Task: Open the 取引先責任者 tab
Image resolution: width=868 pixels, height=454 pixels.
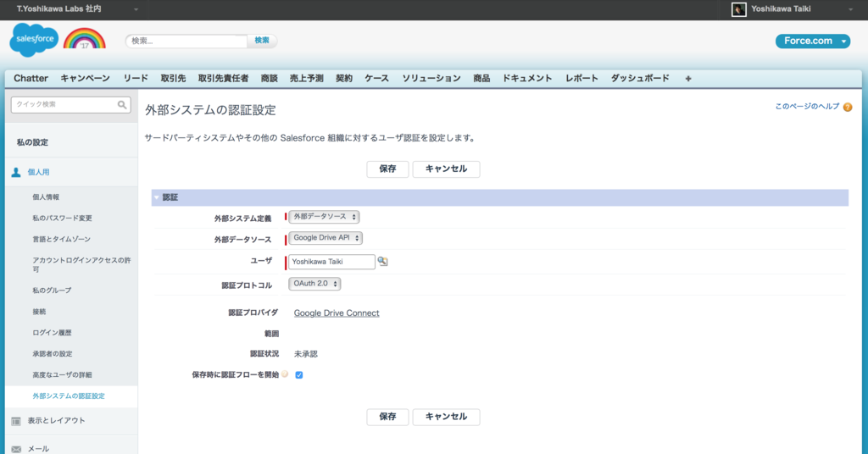Action: tap(223, 79)
